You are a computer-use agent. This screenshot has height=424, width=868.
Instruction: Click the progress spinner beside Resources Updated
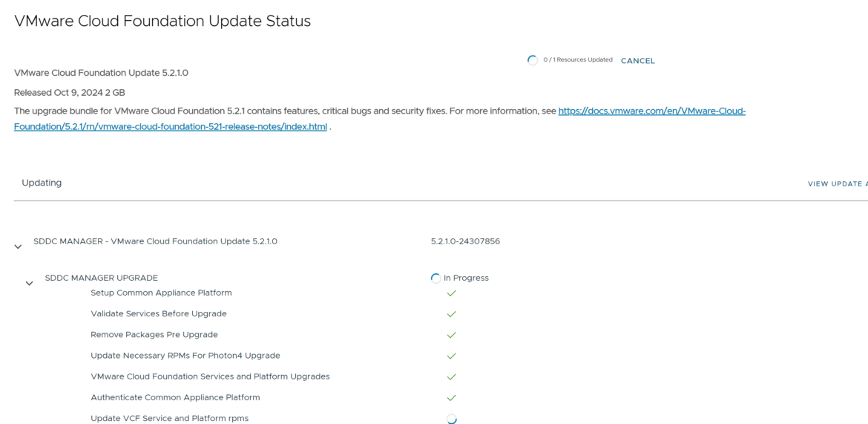coord(532,61)
